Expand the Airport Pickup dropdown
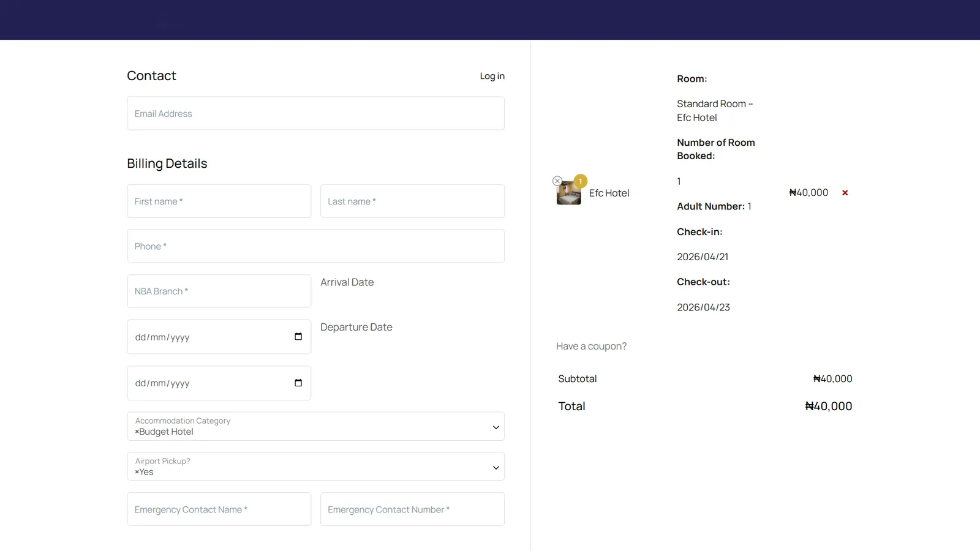This screenshot has width=980, height=551. [x=496, y=468]
